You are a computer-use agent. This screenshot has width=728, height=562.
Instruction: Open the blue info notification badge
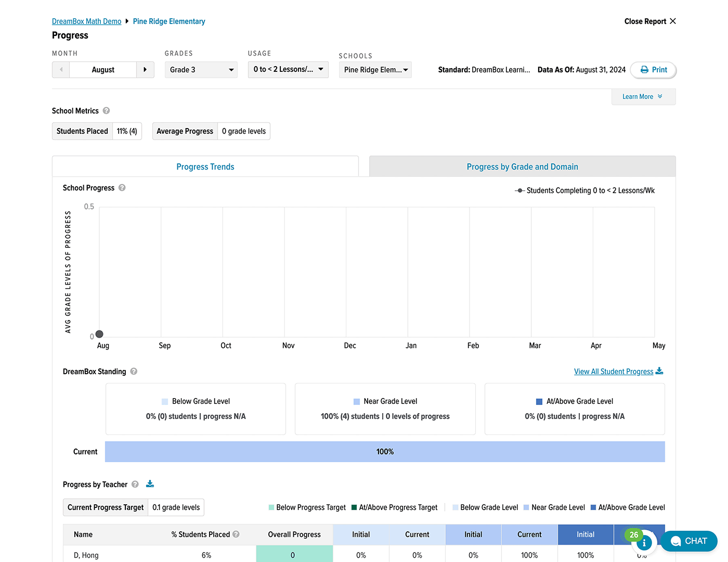(644, 543)
